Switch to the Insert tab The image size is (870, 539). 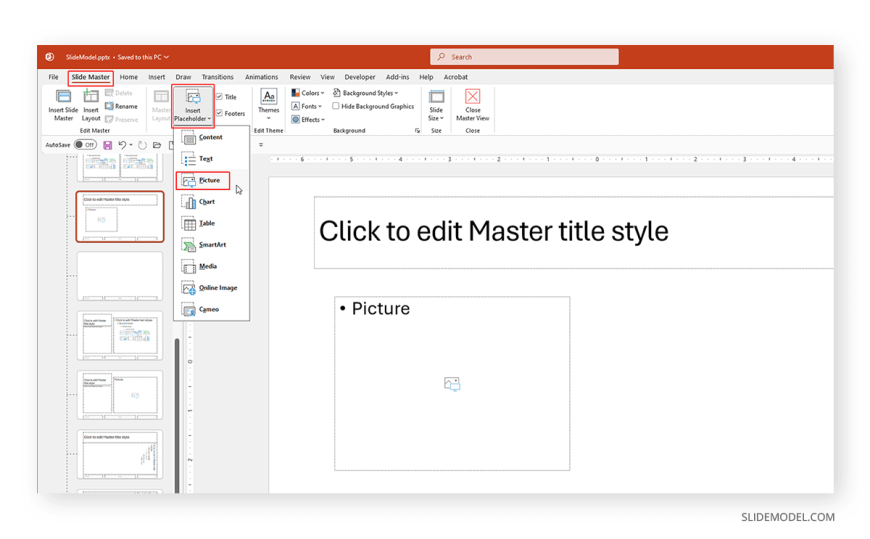click(x=156, y=77)
